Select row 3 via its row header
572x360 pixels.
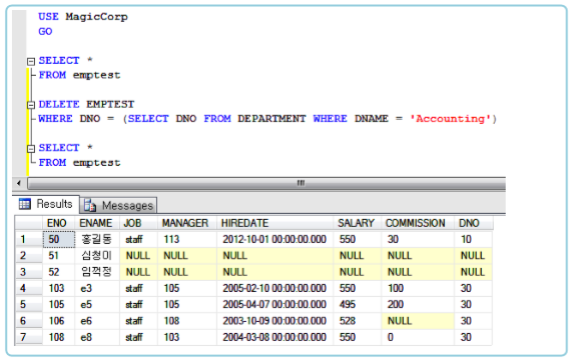(28, 272)
